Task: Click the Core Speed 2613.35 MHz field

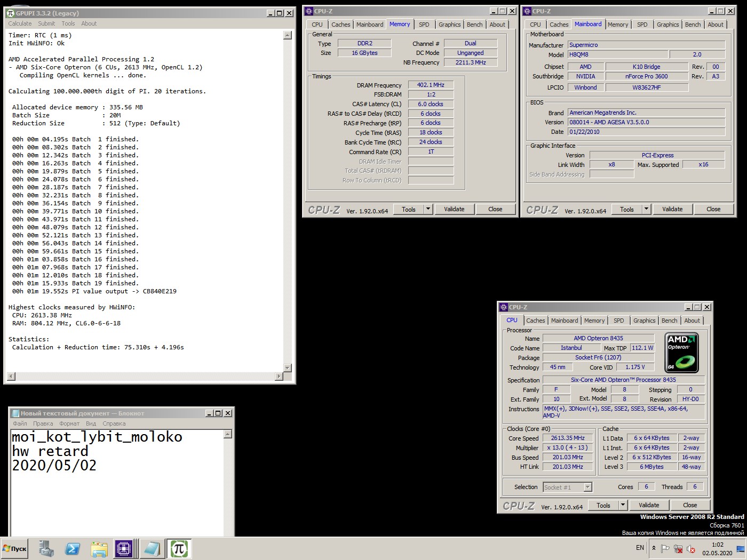Action: pyautogui.click(x=568, y=438)
